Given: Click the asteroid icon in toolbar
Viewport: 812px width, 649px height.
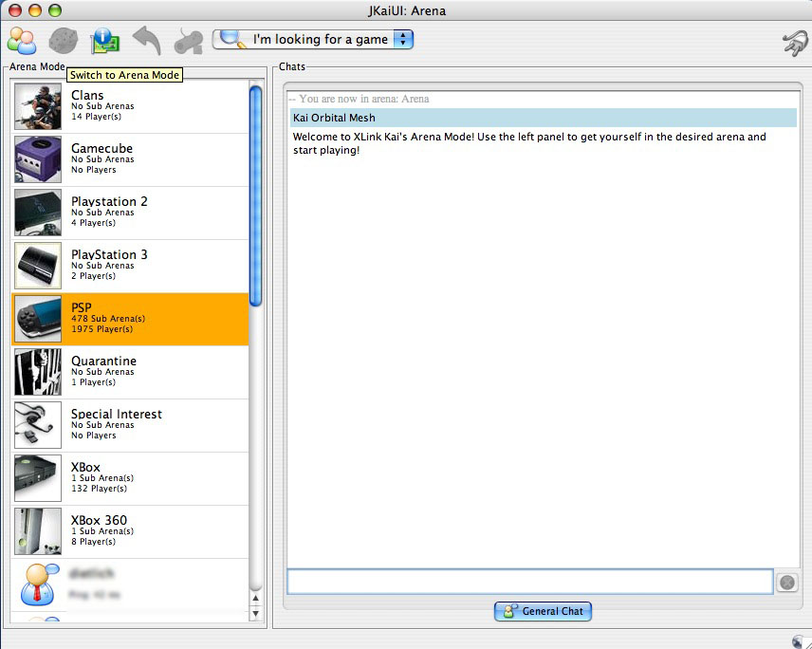Looking at the screenshot, I should click(x=63, y=41).
